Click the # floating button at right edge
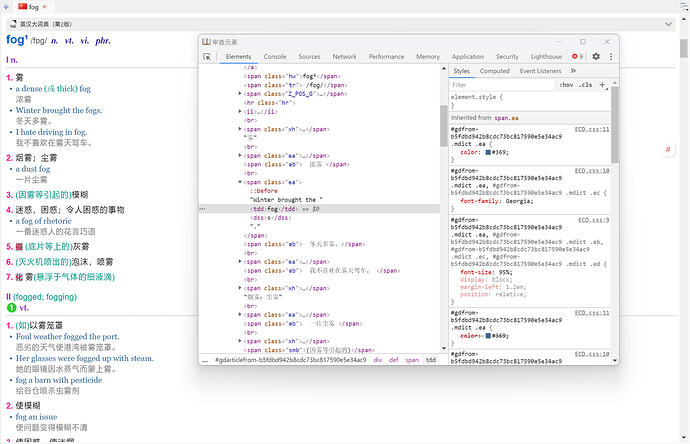 pyautogui.click(x=668, y=149)
